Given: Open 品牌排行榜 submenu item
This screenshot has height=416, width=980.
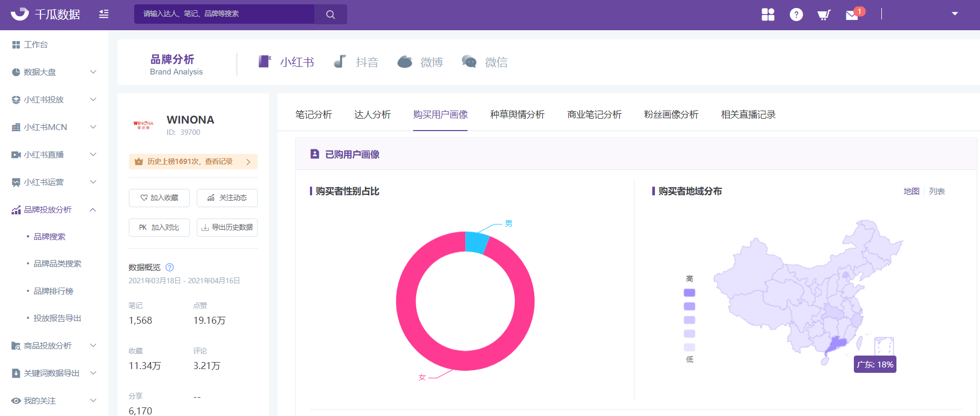Looking at the screenshot, I should tap(53, 291).
